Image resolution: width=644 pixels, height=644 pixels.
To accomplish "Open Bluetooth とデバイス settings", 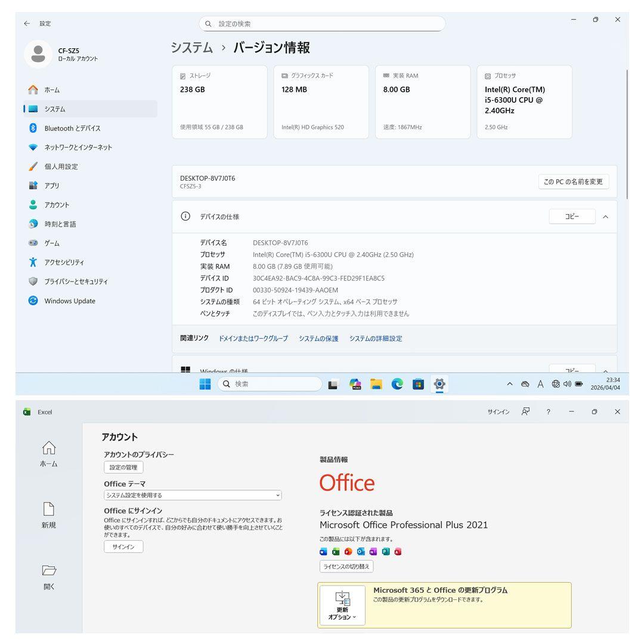I will [x=91, y=128].
